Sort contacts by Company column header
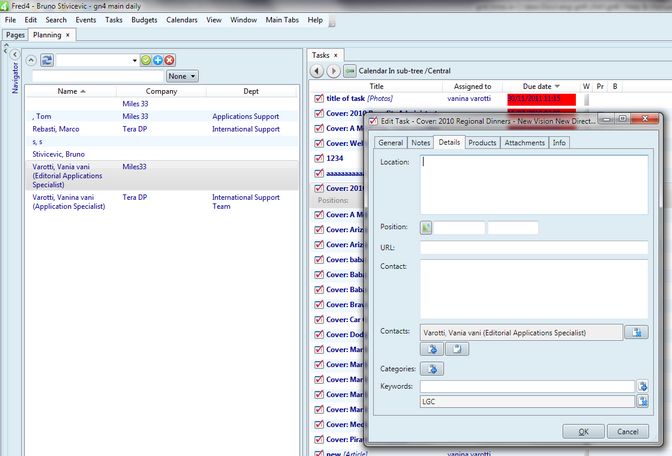The width and height of the screenshot is (672, 456). tap(161, 91)
